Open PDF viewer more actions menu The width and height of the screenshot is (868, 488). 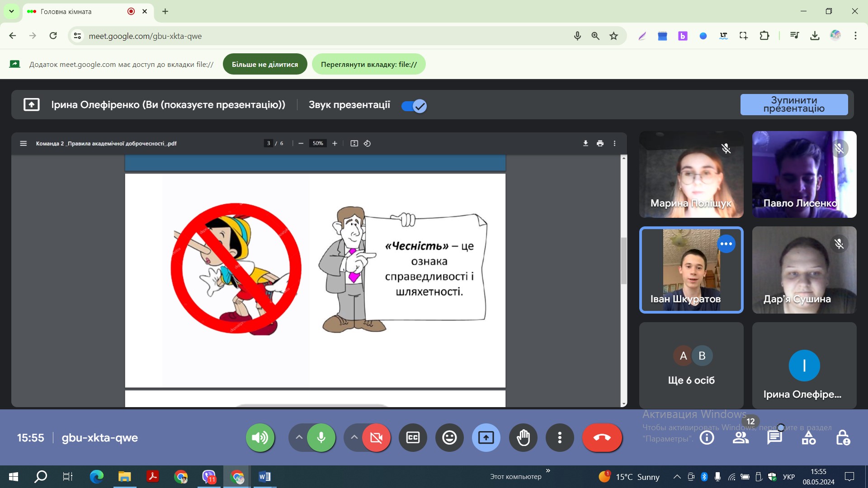pyautogui.click(x=614, y=143)
